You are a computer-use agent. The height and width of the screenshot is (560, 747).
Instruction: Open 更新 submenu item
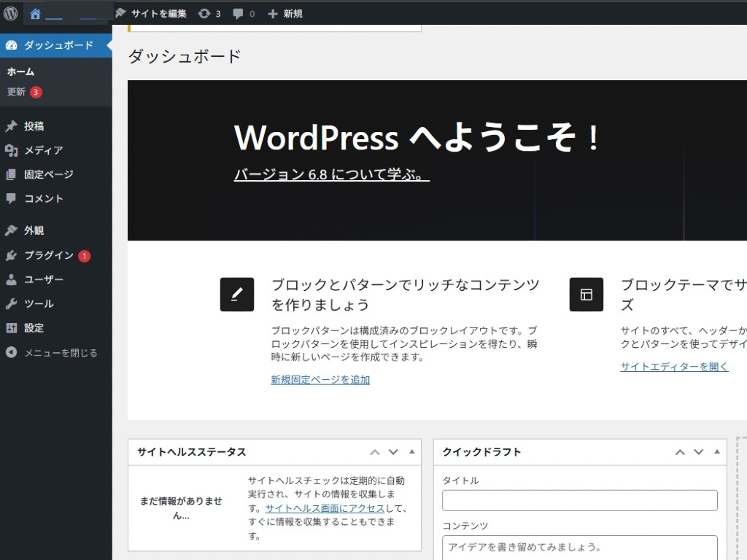pos(16,92)
